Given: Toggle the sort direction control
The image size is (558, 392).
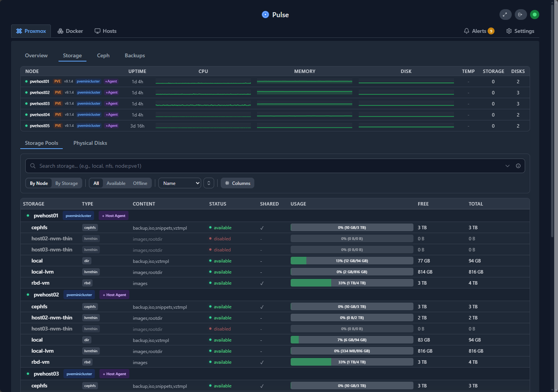Looking at the screenshot, I should pyautogui.click(x=208, y=183).
